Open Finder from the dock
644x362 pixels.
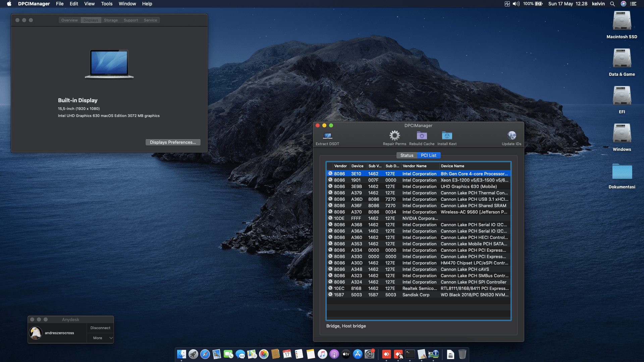tap(181, 354)
